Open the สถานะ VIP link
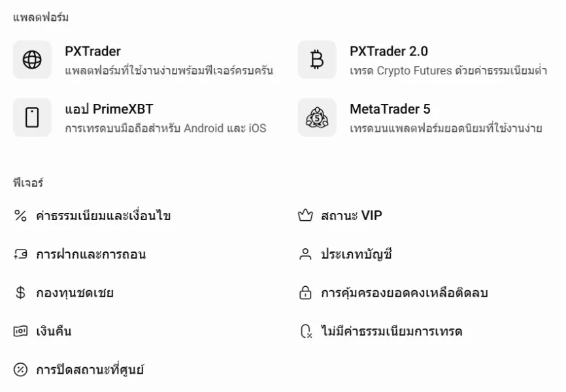This screenshot has width=566, height=392. pyautogui.click(x=351, y=216)
